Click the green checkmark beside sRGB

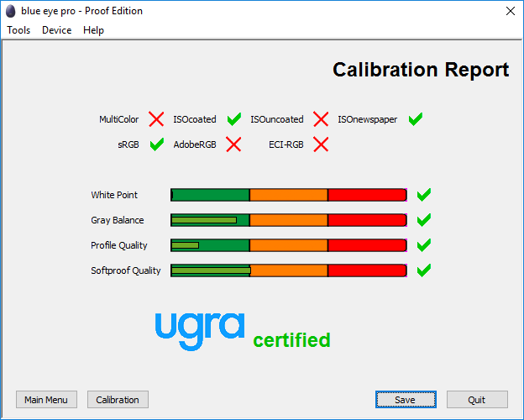[156, 144]
